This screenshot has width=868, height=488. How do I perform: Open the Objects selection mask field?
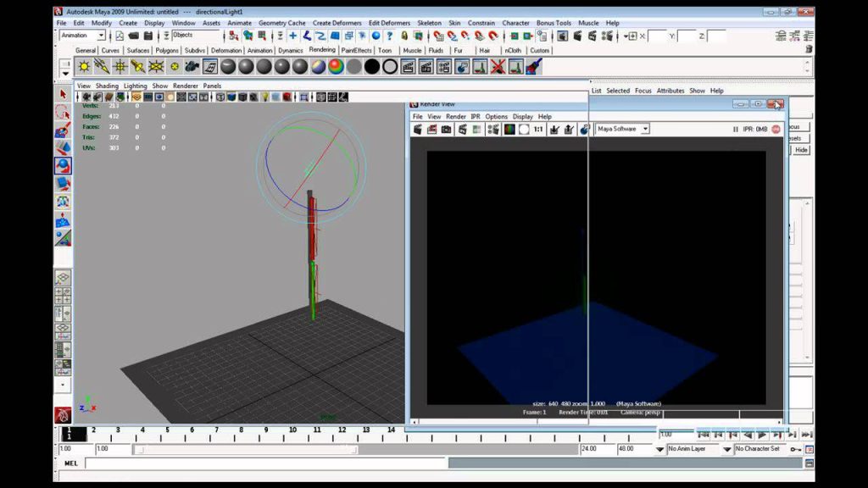point(196,36)
